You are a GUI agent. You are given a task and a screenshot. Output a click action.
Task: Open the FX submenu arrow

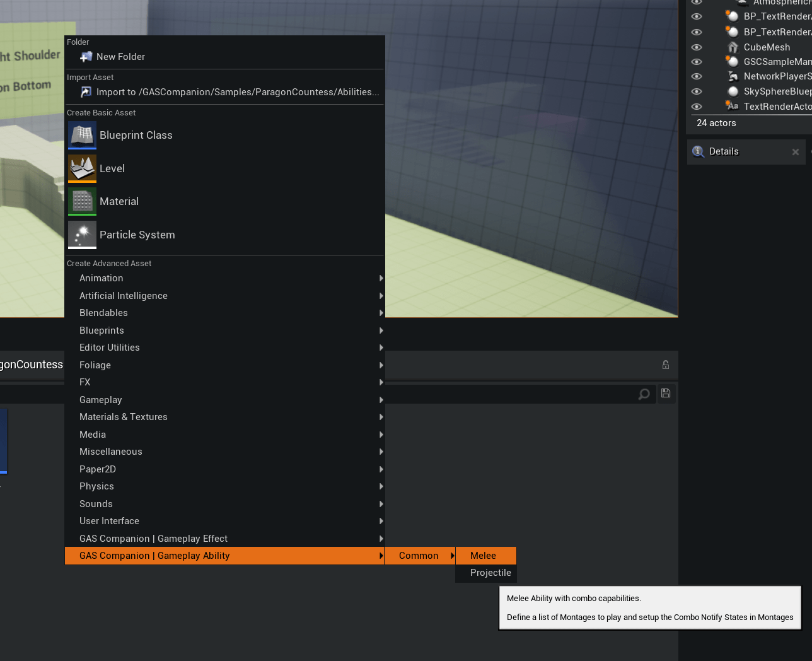[x=381, y=382]
